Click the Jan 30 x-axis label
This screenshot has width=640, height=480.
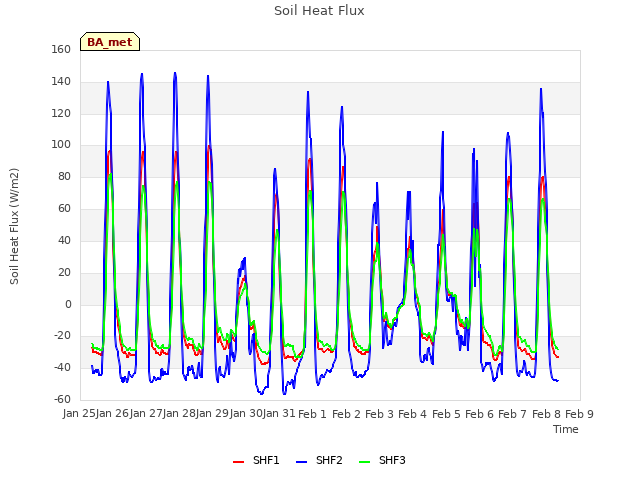246,413
